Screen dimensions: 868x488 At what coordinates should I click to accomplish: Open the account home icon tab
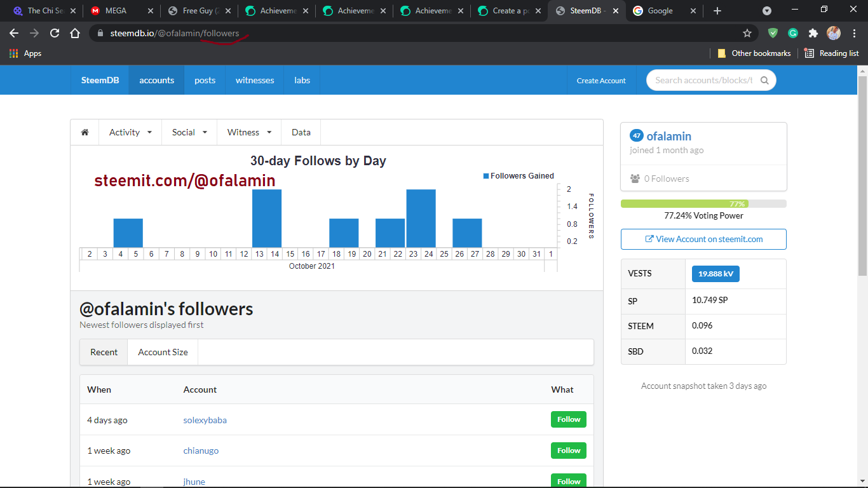coord(85,132)
